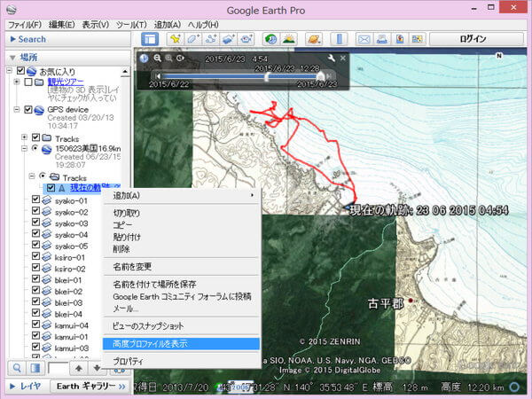Toggle sunlight across the landscape icon
The image size is (532, 399).
point(289,39)
